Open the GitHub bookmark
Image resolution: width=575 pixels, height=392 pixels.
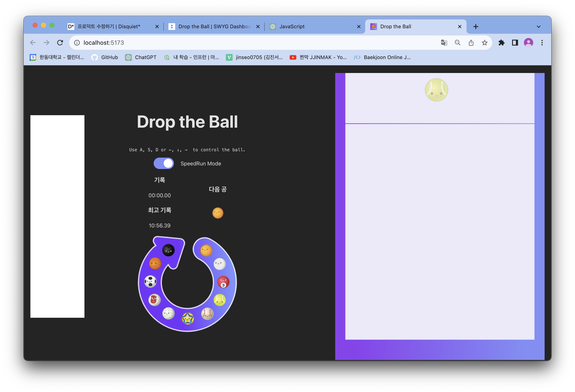105,57
